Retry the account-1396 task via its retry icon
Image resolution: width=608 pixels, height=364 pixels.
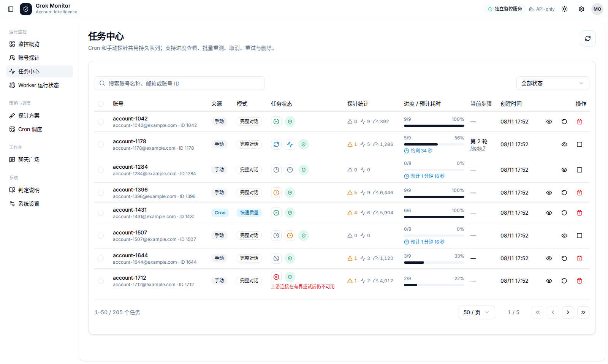[x=564, y=193]
